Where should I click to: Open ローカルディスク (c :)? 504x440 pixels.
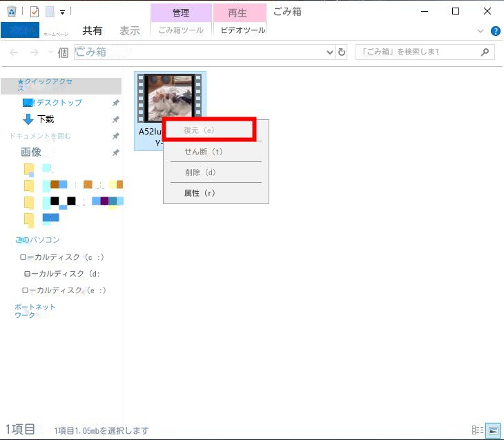tap(61, 257)
